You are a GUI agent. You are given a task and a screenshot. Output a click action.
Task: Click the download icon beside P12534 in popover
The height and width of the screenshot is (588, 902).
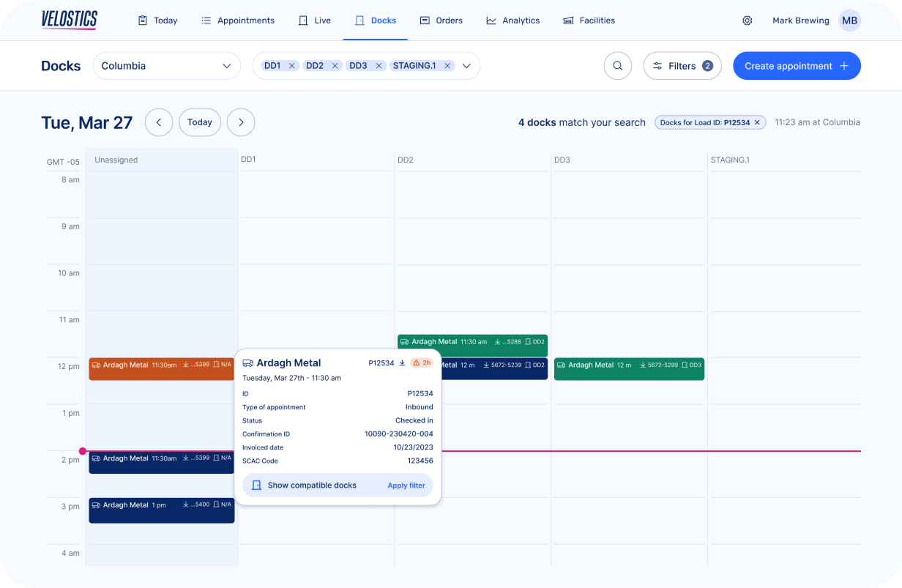[403, 362]
